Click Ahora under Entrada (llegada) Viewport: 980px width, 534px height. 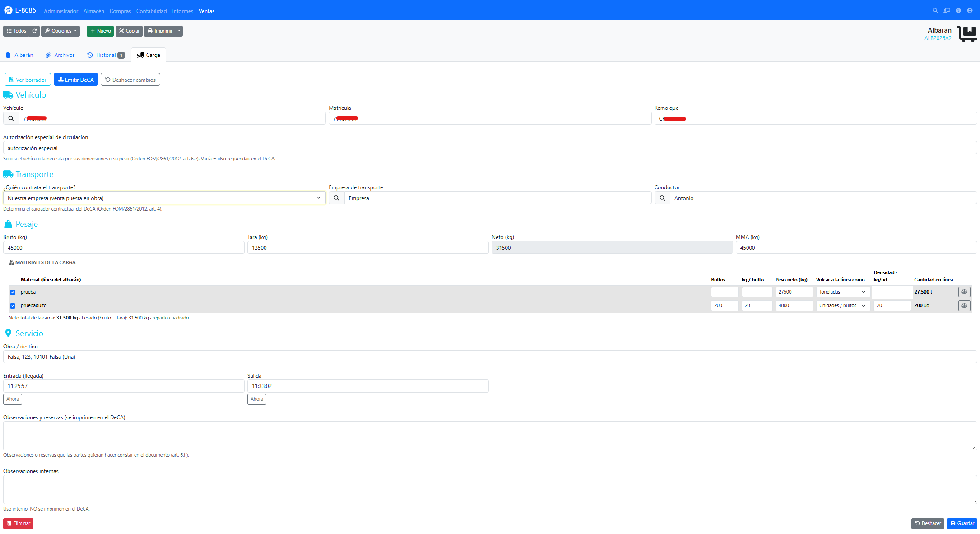click(13, 399)
